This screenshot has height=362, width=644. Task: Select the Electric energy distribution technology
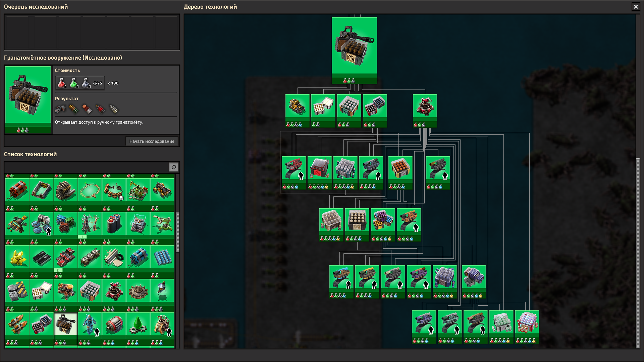coord(90,224)
